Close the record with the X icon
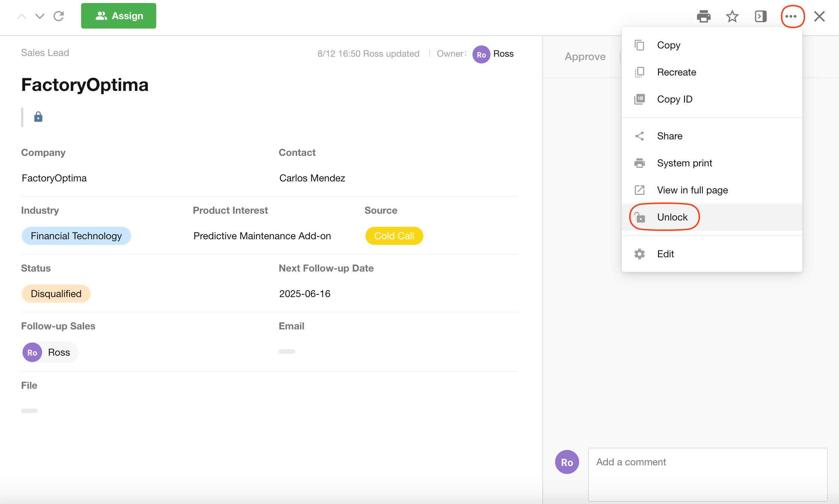Screen dimensions: 839x504 pos(819,17)
